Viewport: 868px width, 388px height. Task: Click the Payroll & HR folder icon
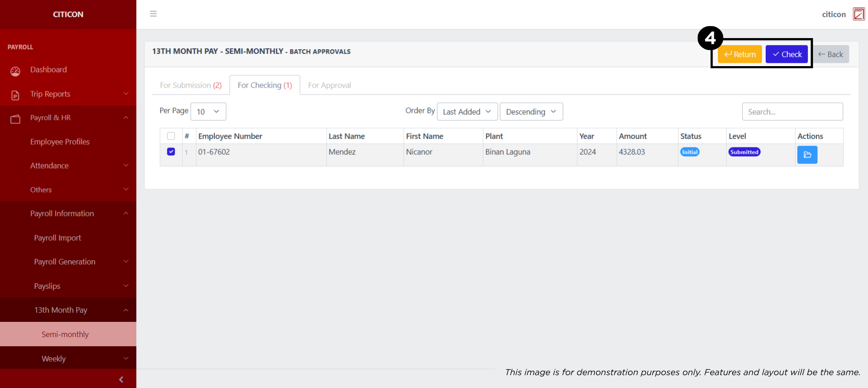pos(16,119)
